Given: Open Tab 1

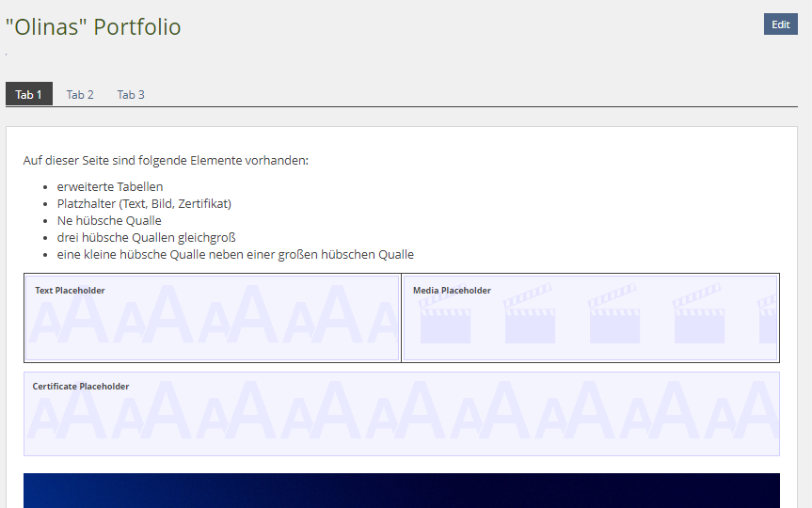Looking at the screenshot, I should (29, 94).
